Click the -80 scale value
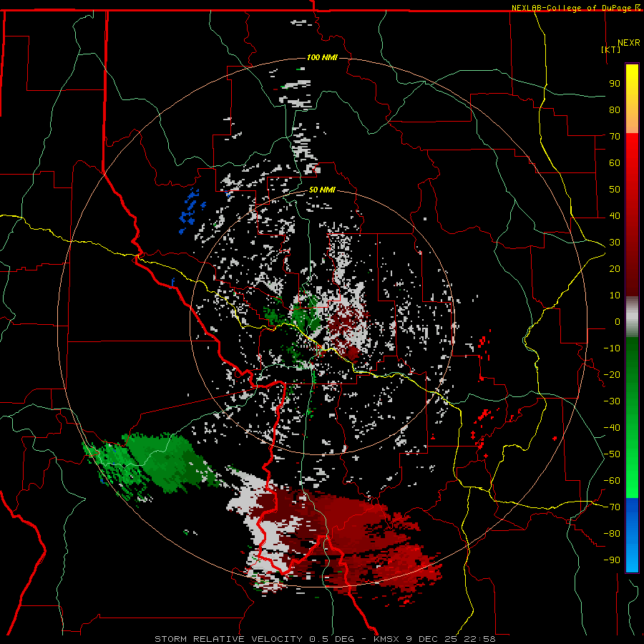Screen dimensions: 644x644 pyautogui.click(x=612, y=534)
